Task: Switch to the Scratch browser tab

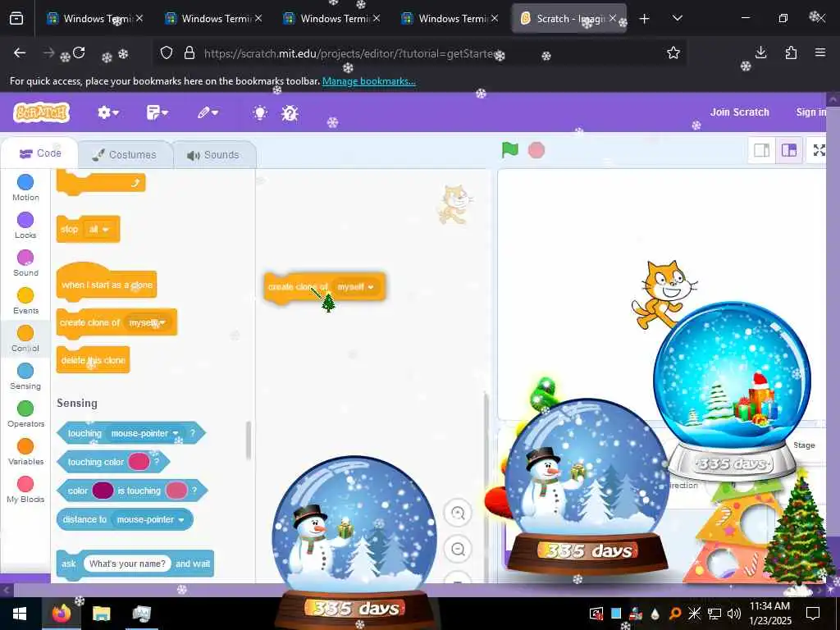Action: point(569,19)
